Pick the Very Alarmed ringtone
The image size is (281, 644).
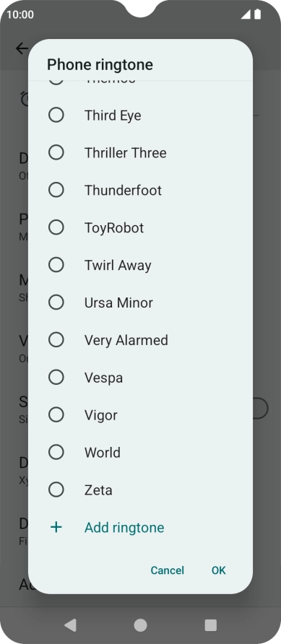tap(140, 339)
